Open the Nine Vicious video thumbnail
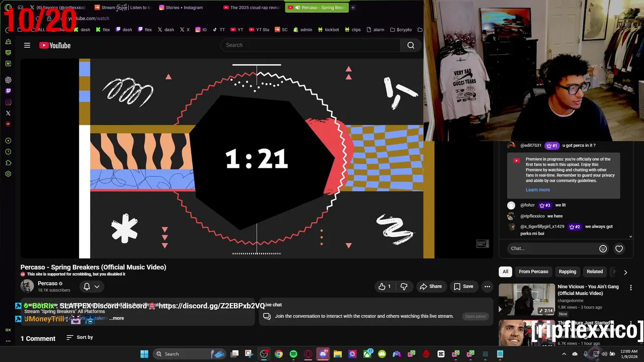 [x=526, y=300]
